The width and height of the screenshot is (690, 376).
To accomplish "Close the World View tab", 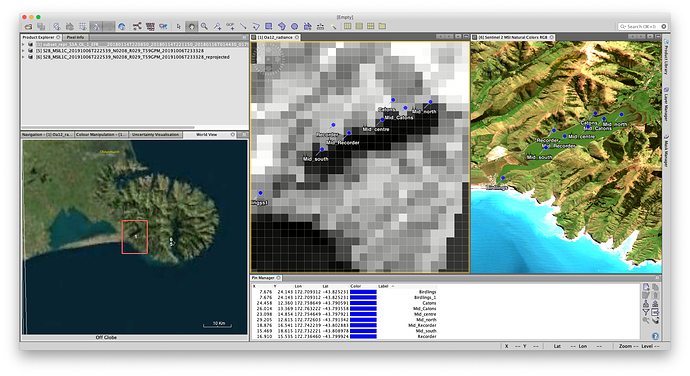I will (x=233, y=134).
